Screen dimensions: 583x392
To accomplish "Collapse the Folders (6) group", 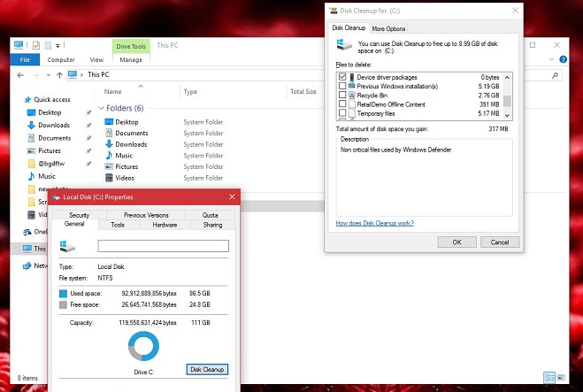I will [x=101, y=108].
